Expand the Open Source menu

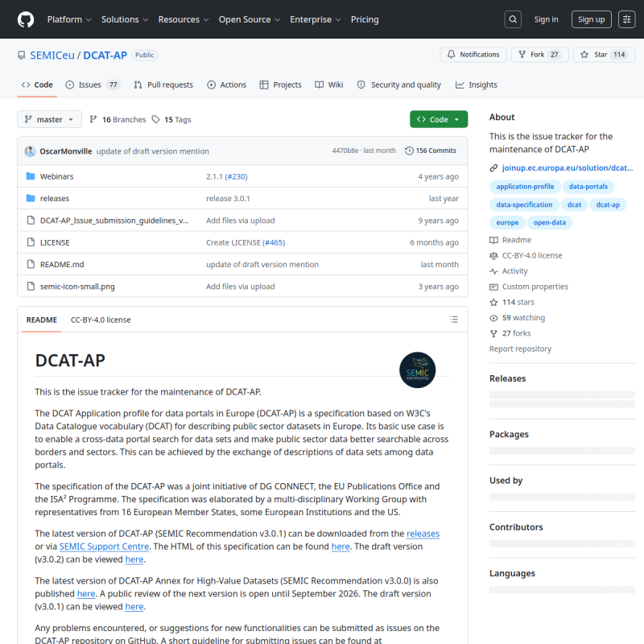(250, 19)
